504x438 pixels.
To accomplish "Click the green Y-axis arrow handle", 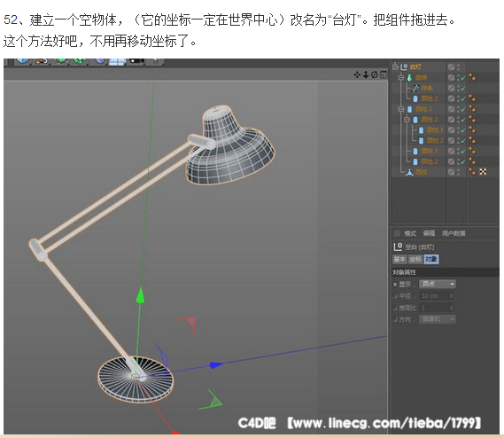I will (x=140, y=295).
